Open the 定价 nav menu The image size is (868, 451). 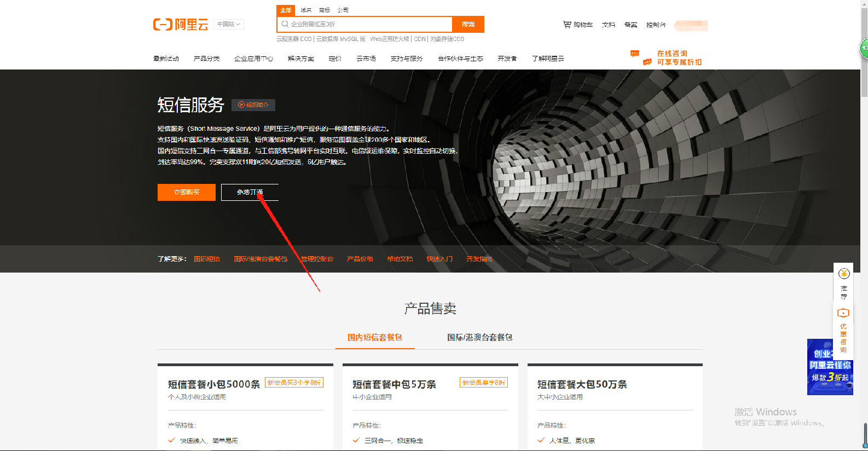[x=335, y=59]
